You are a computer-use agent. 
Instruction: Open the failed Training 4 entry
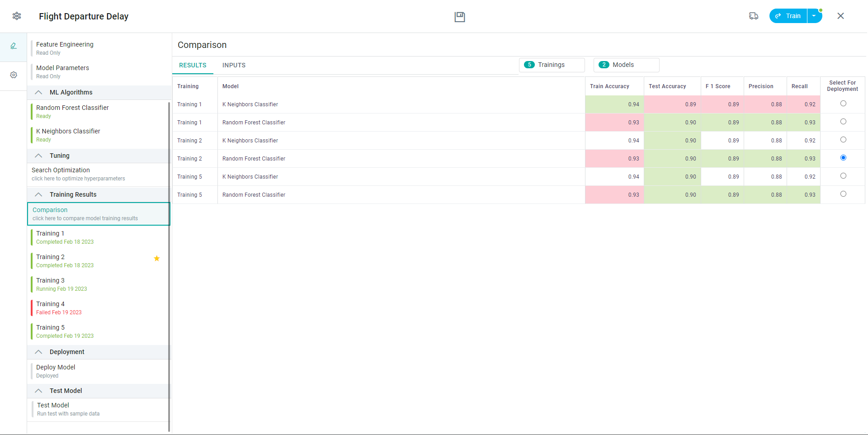click(x=59, y=308)
